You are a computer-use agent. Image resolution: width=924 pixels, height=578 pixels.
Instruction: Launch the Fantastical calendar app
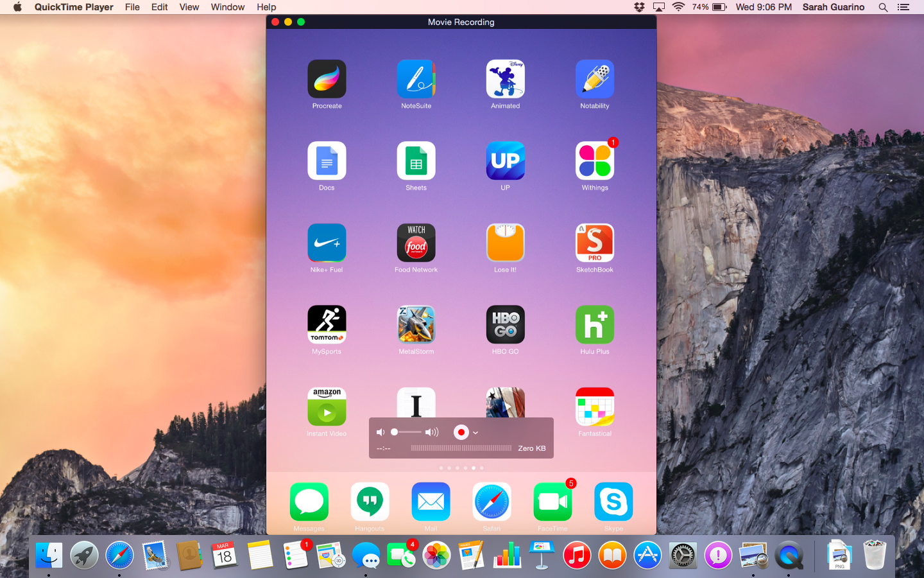(x=595, y=407)
